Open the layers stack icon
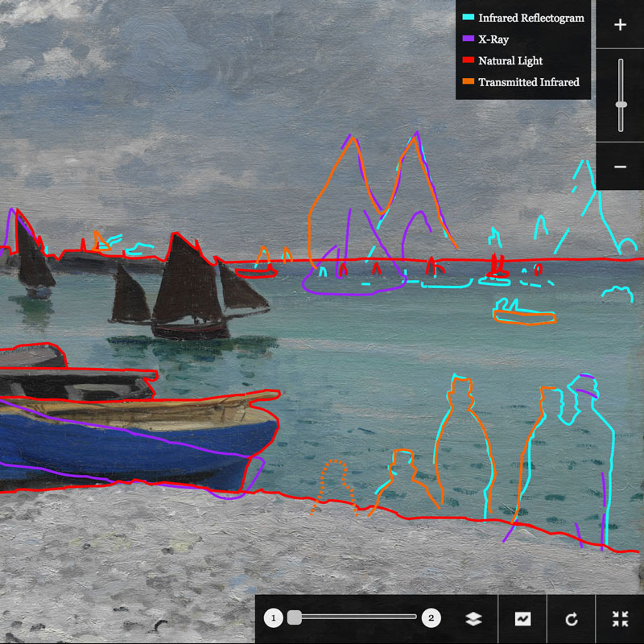 click(473, 619)
